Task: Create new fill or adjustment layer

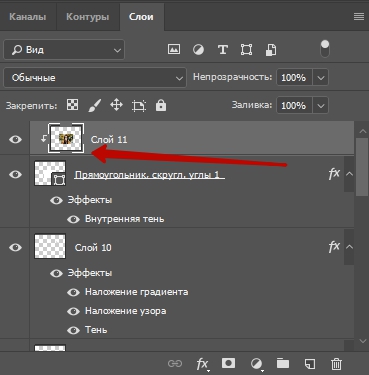Action: click(x=256, y=364)
